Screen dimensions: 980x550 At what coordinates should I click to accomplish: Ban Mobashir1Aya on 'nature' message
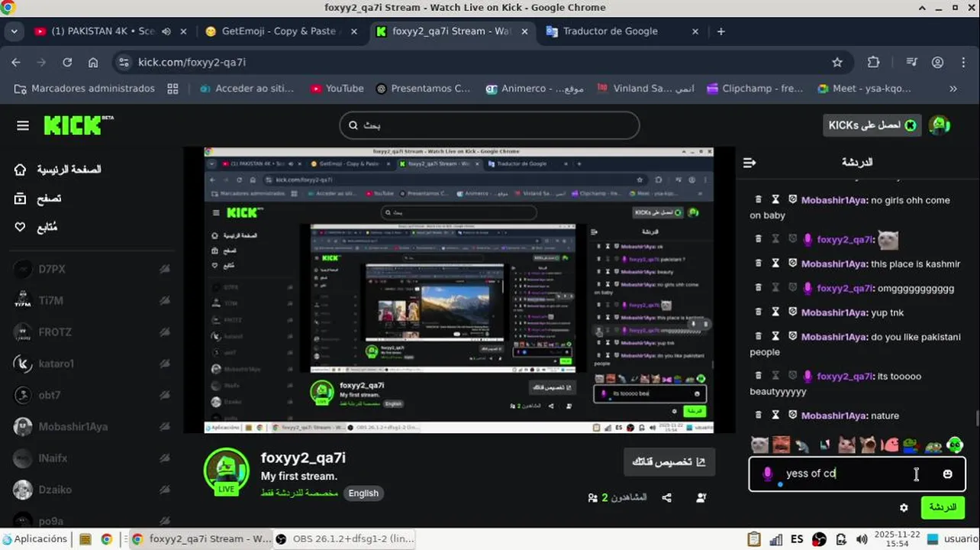(793, 416)
